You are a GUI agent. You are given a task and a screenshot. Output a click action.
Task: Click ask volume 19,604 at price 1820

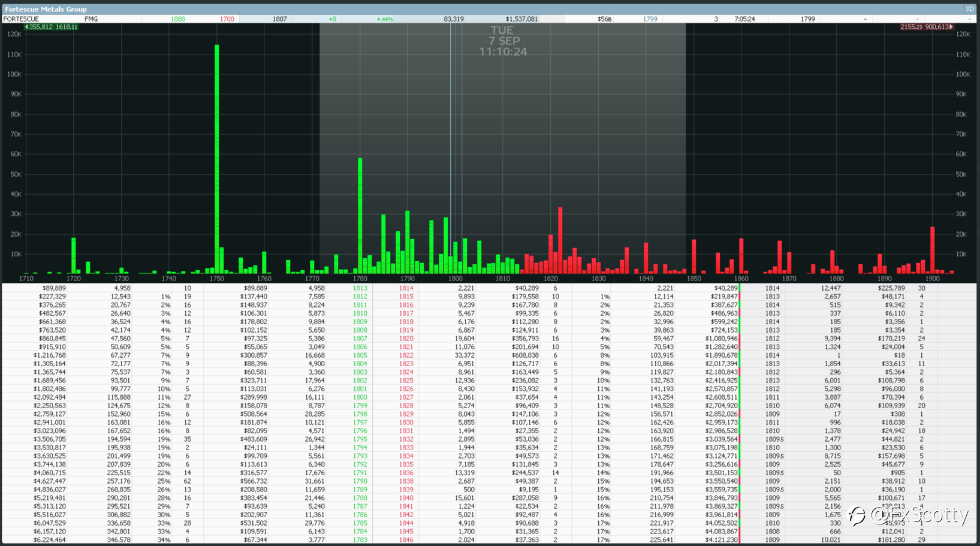click(x=465, y=339)
